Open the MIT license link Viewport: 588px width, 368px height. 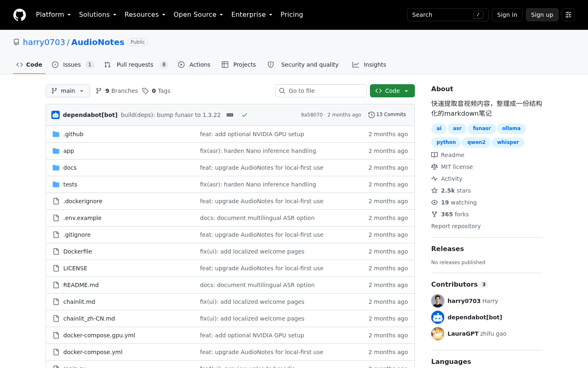click(x=452, y=167)
